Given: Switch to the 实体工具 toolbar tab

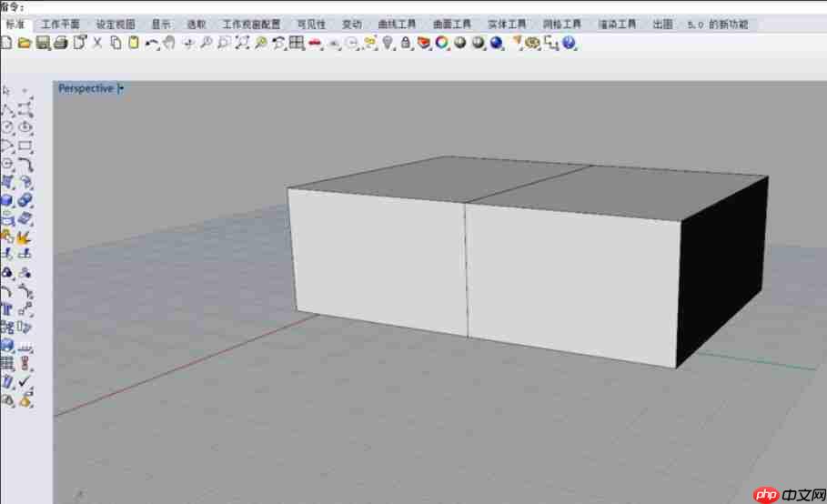Looking at the screenshot, I should pos(507,25).
